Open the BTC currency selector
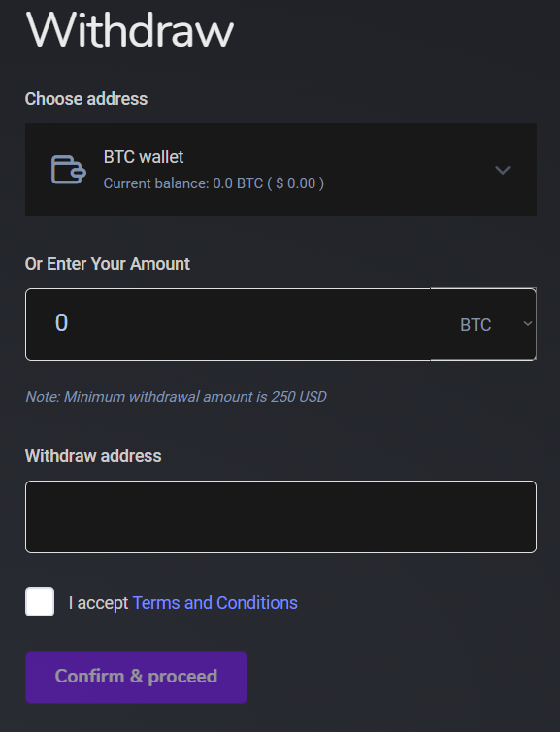560x732 pixels. tap(483, 324)
